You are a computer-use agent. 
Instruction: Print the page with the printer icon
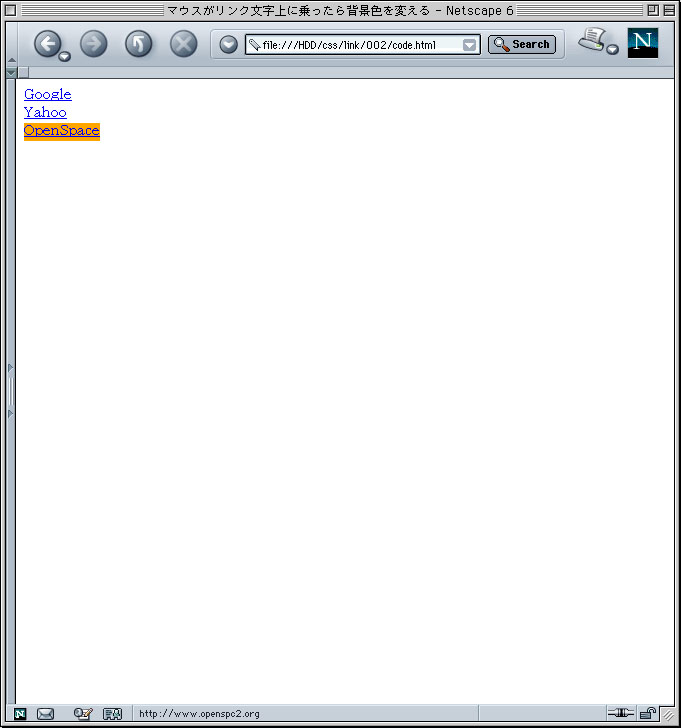[x=591, y=39]
